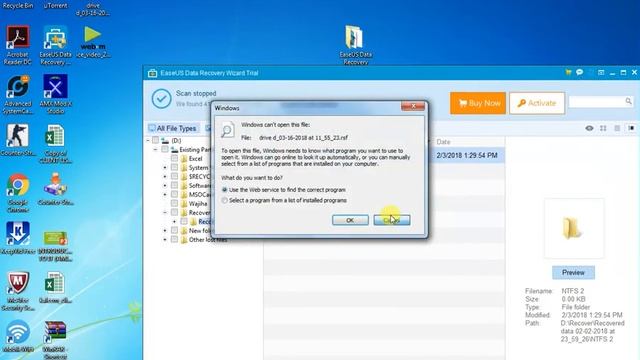Click the Activate button
Screen dimensions: 640x360
pos(537,103)
